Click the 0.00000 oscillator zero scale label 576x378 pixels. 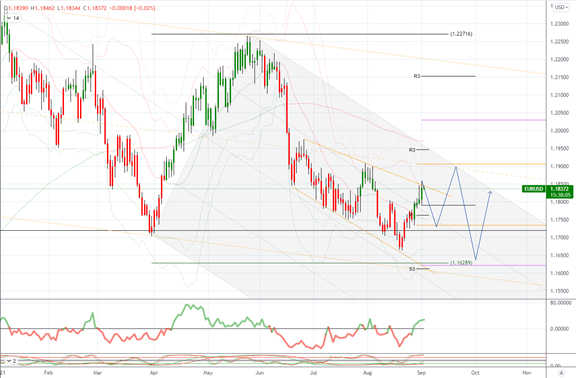pos(560,329)
